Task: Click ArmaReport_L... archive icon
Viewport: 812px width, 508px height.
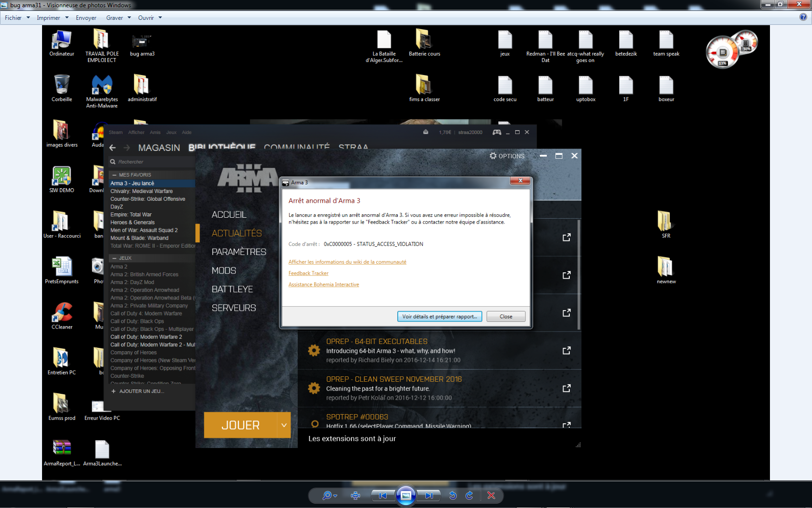Action: pyautogui.click(x=62, y=453)
